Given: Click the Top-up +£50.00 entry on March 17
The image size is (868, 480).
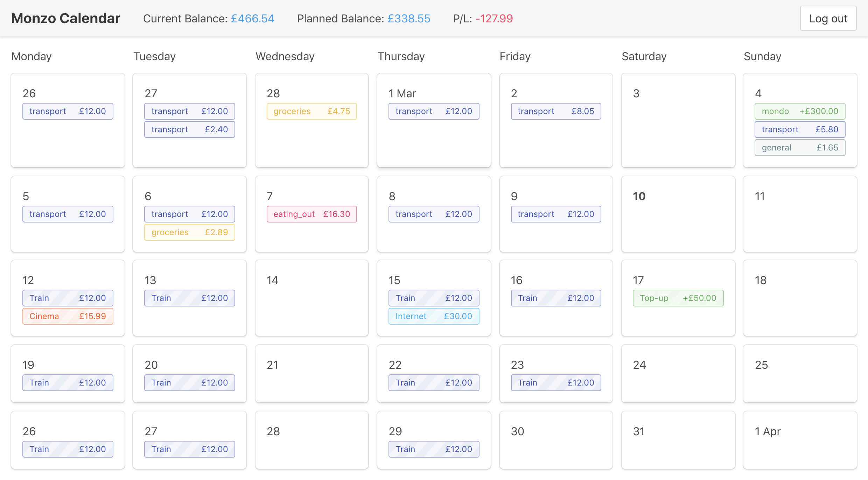Looking at the screenshot, I should coord(678,298).
